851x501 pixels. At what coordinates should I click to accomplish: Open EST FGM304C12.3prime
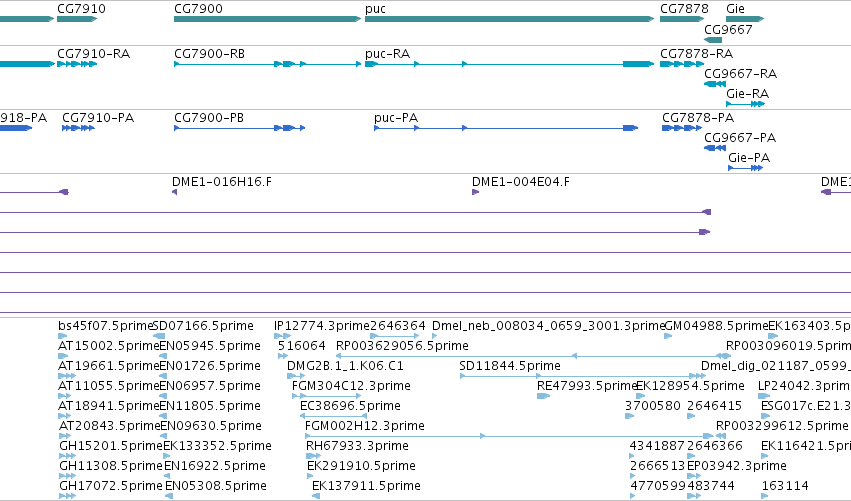tap(351, 386)
